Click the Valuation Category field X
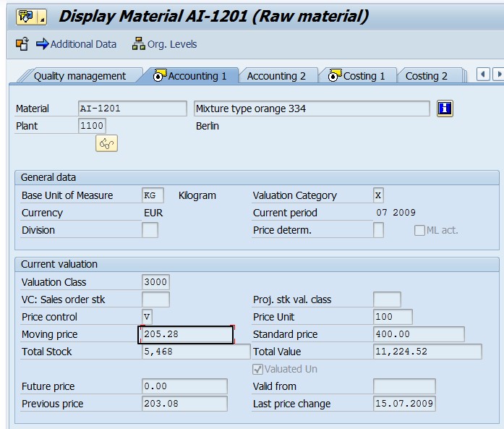504x429 pixels. [x=378, y=195]
